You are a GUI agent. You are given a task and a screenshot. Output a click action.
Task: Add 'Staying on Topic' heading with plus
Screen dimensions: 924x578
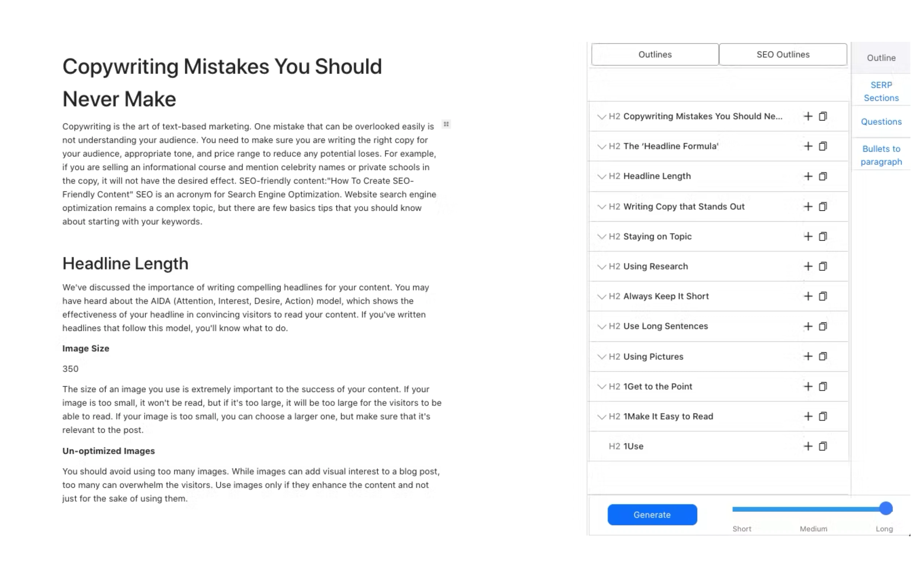click(x=808, y=237)
